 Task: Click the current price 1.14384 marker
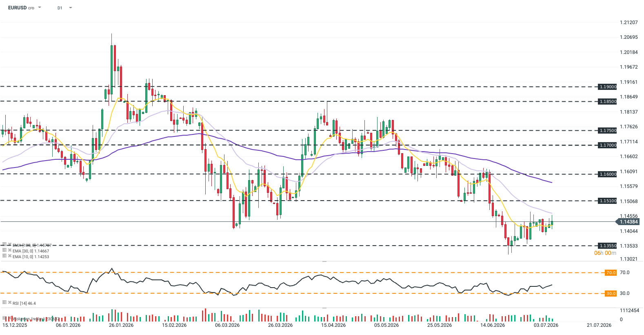(628, 222)
